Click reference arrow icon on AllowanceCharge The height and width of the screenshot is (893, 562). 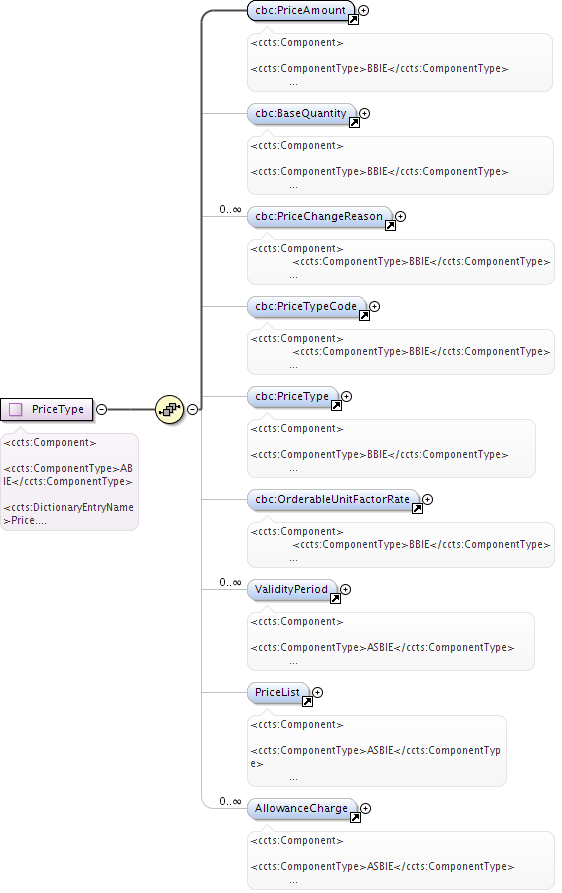[355, 818]
